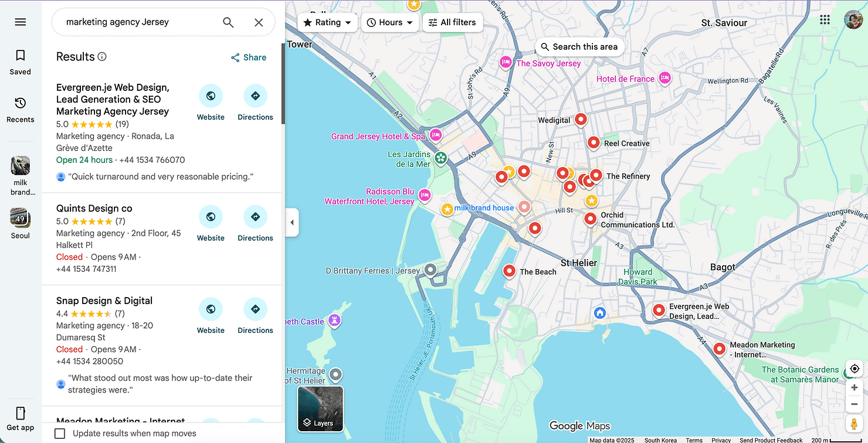Open All filters options

pos(452,22)
